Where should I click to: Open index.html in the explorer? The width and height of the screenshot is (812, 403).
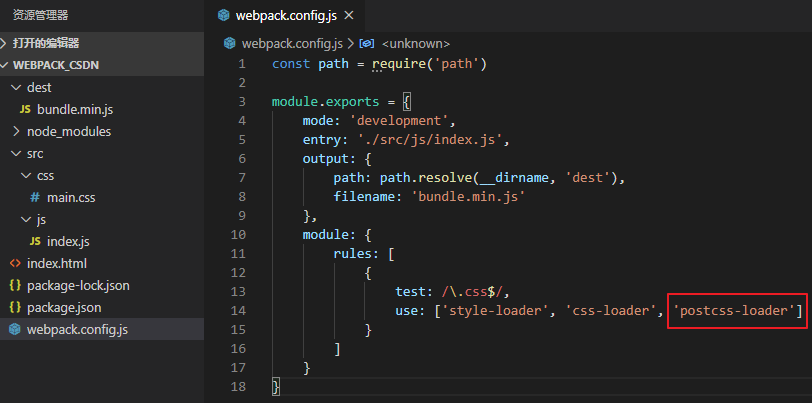pyautogui.click(x=57, y=264)
